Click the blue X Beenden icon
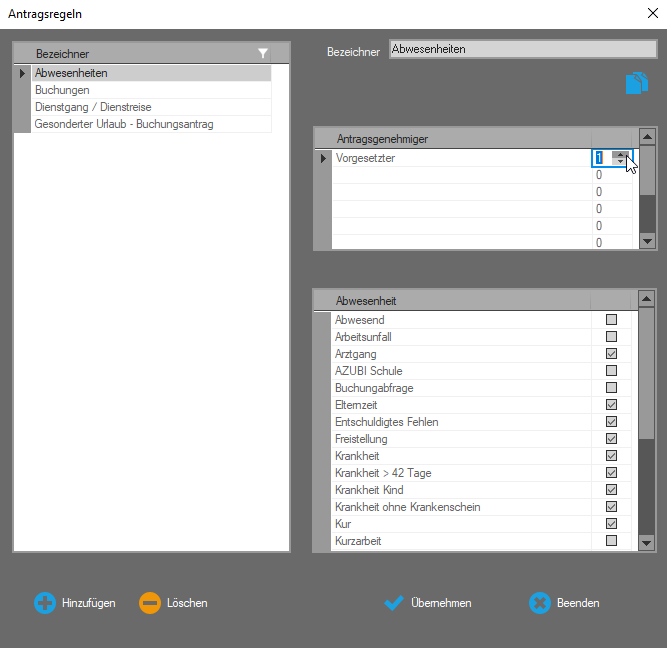 [540, 603]
